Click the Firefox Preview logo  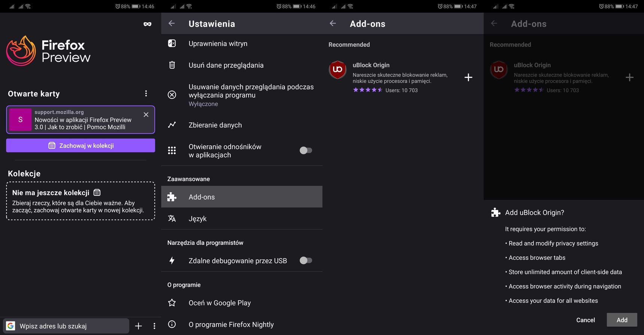pyautogui.click(x=48, y=51)
